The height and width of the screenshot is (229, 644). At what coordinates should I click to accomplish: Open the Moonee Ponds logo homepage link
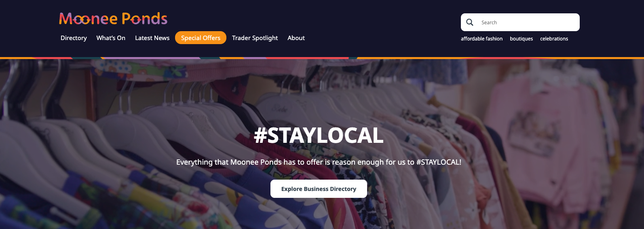coord(113,19)
